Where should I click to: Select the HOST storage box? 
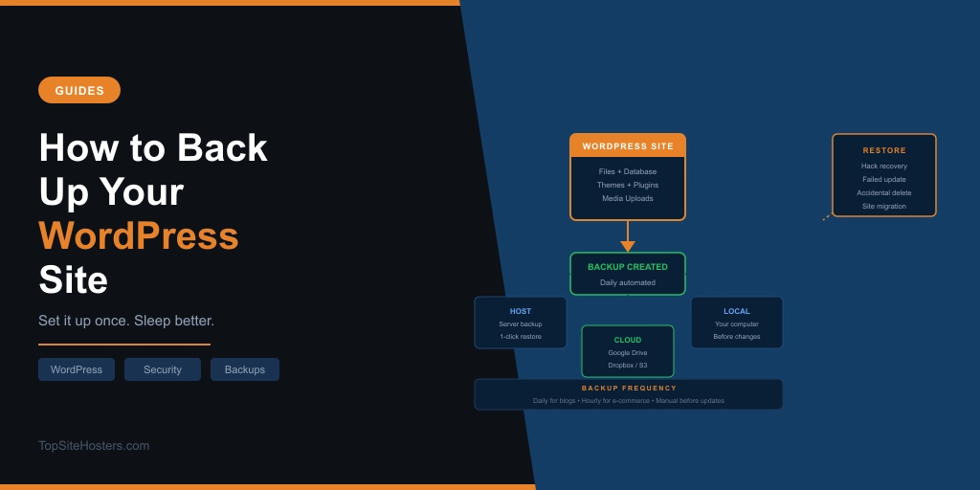(x=521, y=323)
